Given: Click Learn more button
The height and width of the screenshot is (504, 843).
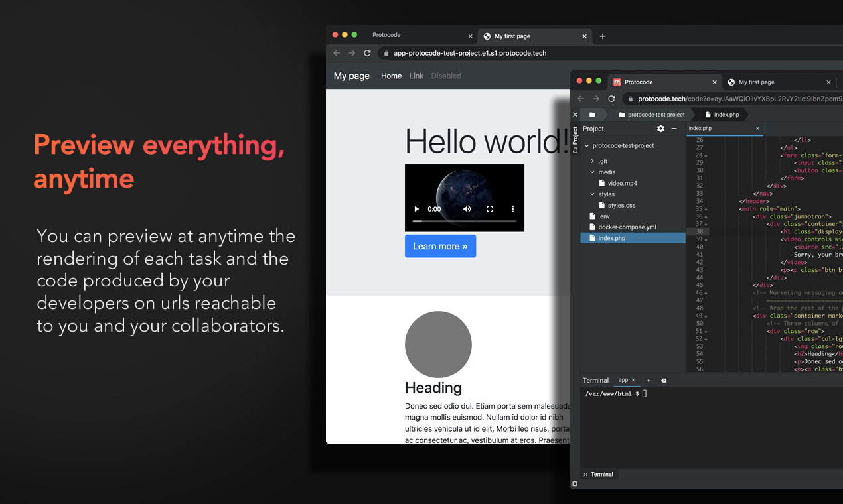Looking at the screenshot, I should click(x=440, y=246).
